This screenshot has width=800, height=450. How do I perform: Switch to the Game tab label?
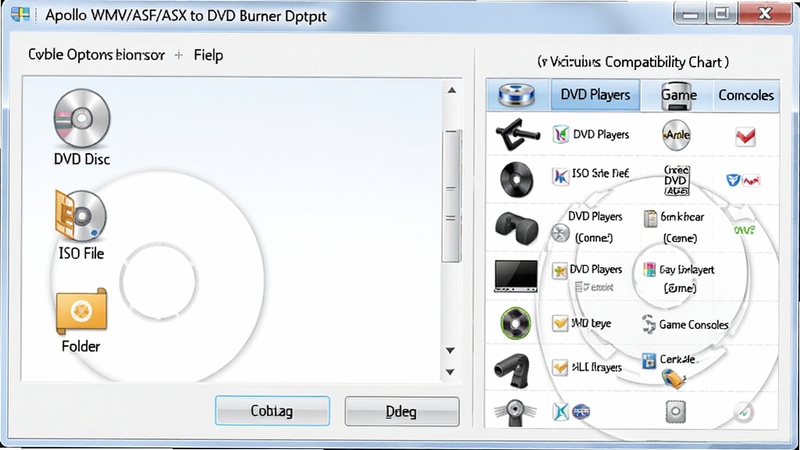click(x=679, y=95)
